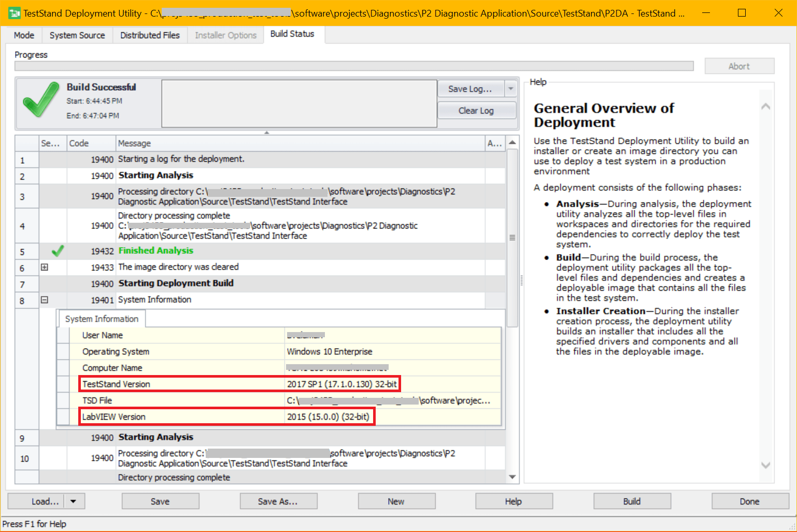The width and height of the screenshot is (797, 532).
Task: Click the '2015 (15.0.0) (32-bit)' value
Action: [329, 417]
